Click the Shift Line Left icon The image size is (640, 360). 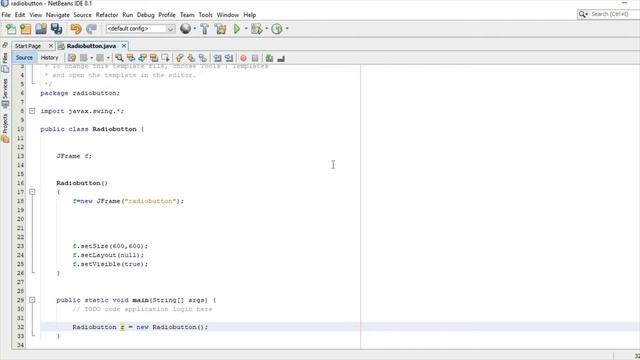pyautogui.click(x=218, y=58)
